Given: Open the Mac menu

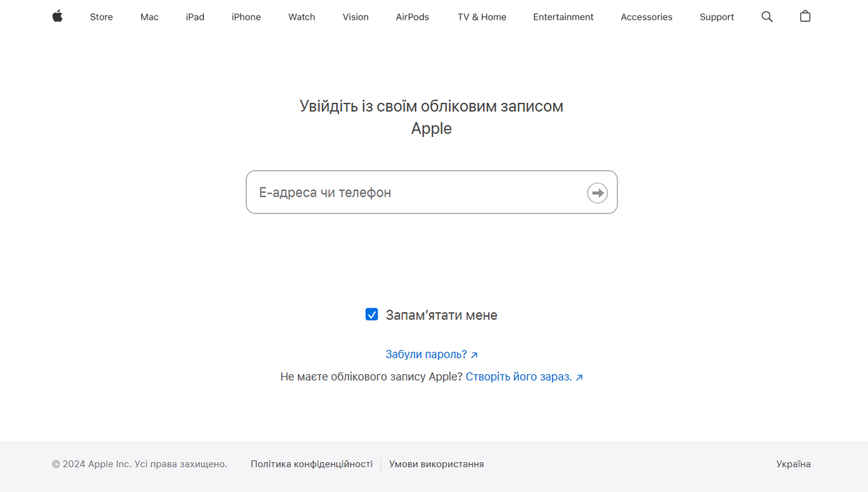Looking at the screenshot, I should click(149, 17).
